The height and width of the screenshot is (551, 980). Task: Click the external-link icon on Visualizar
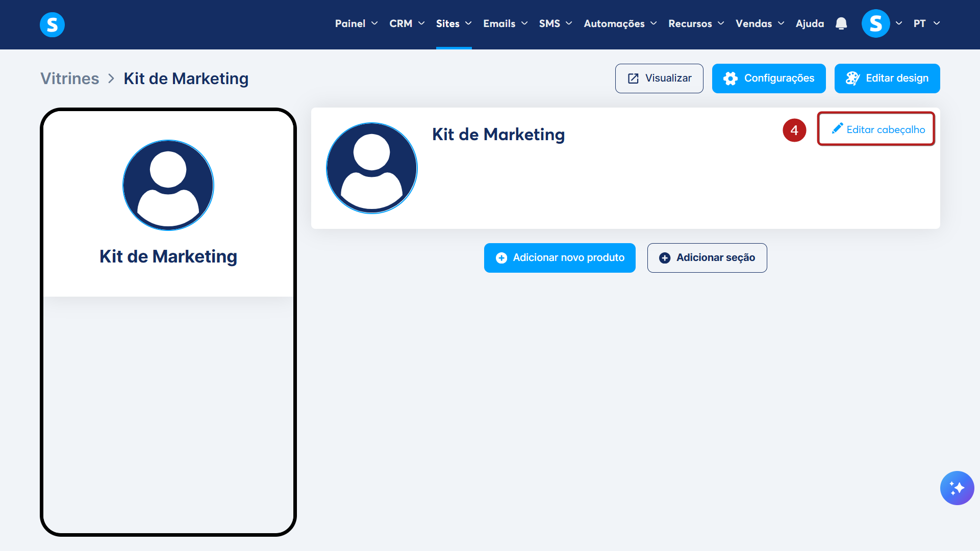pos(633,78)
